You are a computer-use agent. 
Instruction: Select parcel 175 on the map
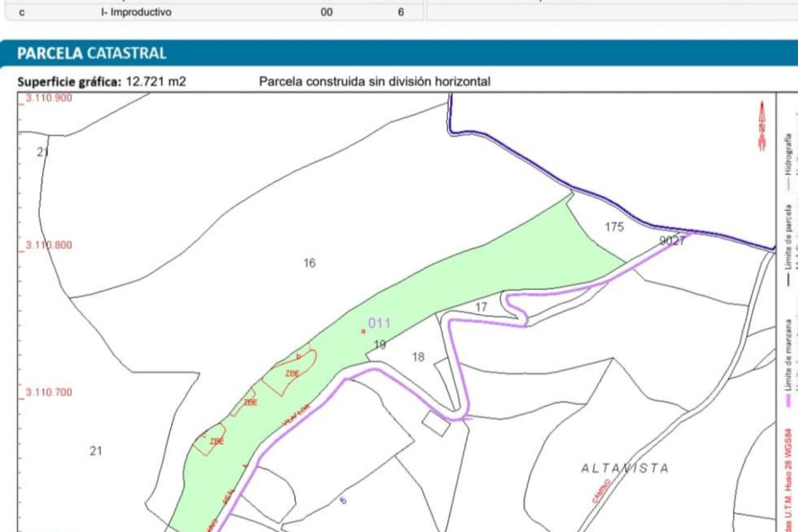click(614, 227)
